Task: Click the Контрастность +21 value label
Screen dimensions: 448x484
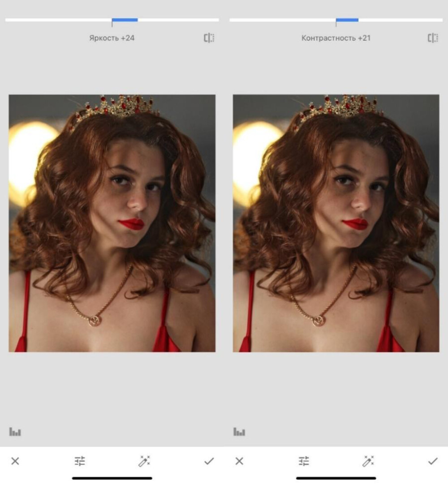Action: pyautogui.click(x=336, y=38)
